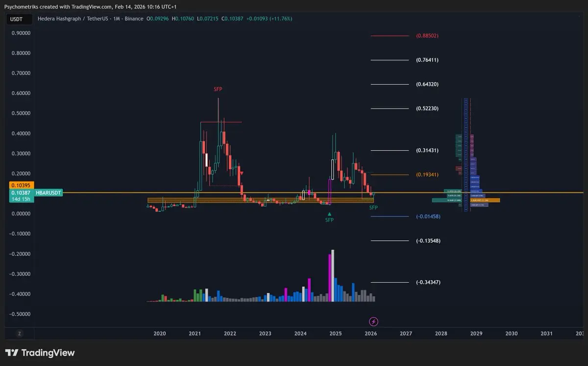Click the blue (-0.01458) level label
Viewport: 588px width, 366px height.
click(428, 216)
